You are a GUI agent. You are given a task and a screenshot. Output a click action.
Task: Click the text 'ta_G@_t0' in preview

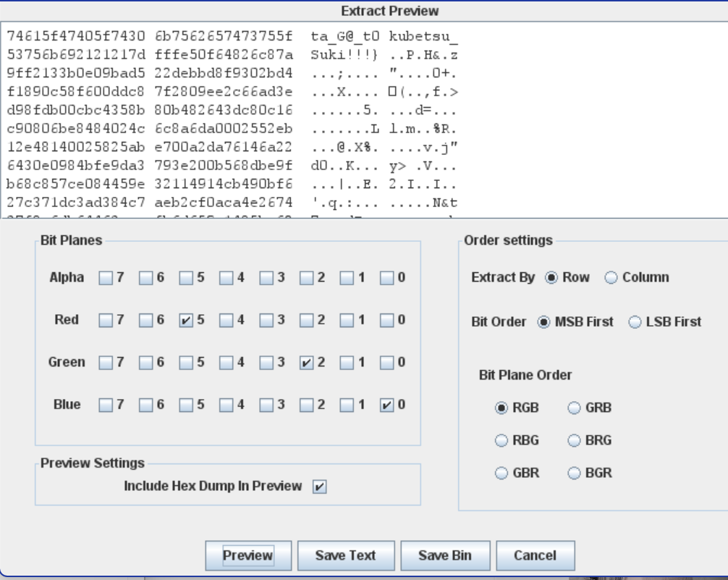pyautogui.click(x=345, y=36)
